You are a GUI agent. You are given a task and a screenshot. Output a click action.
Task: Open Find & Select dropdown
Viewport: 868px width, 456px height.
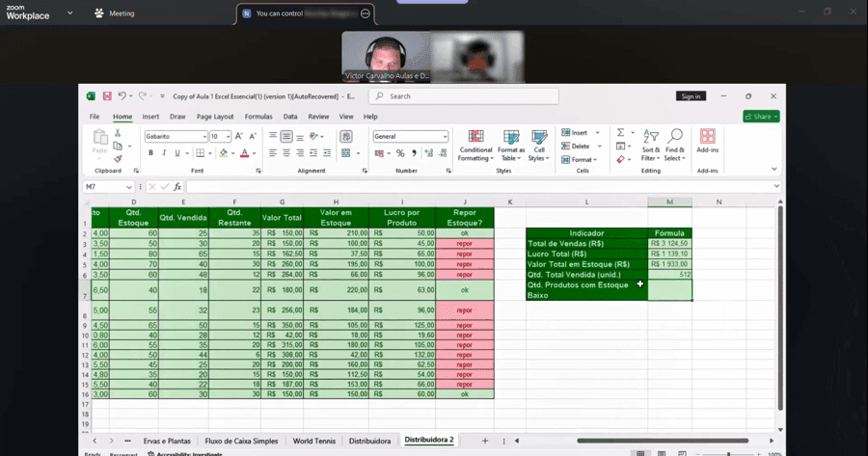[675, 146]
